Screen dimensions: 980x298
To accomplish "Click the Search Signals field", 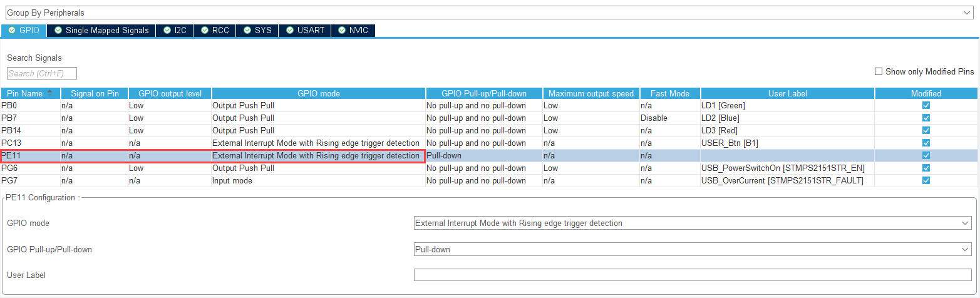I will click(x=41, y=74).
